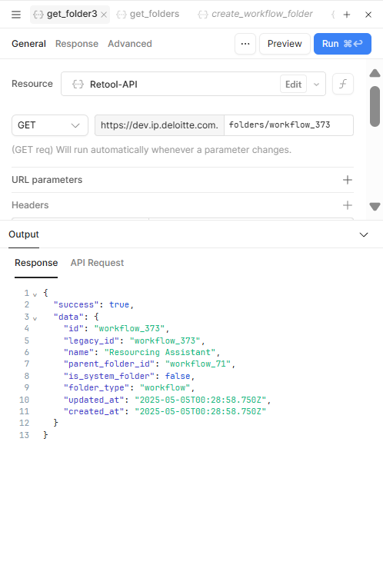383x588 pixels.
Task: Collapse JSON root object at line 1
Action: [35, 294]
